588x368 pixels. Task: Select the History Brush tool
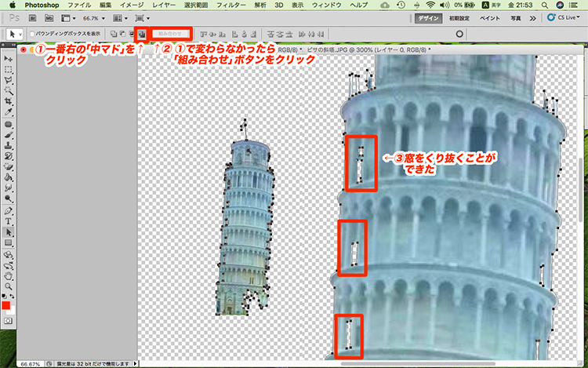pos(8,155)
